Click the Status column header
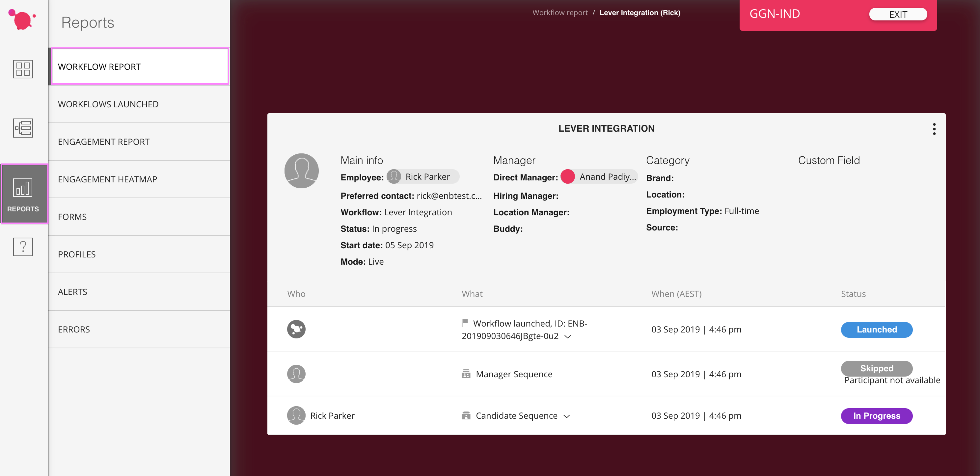Image resolution: width=980 pixels, height=476 pixels. click(x=853, y=294)
